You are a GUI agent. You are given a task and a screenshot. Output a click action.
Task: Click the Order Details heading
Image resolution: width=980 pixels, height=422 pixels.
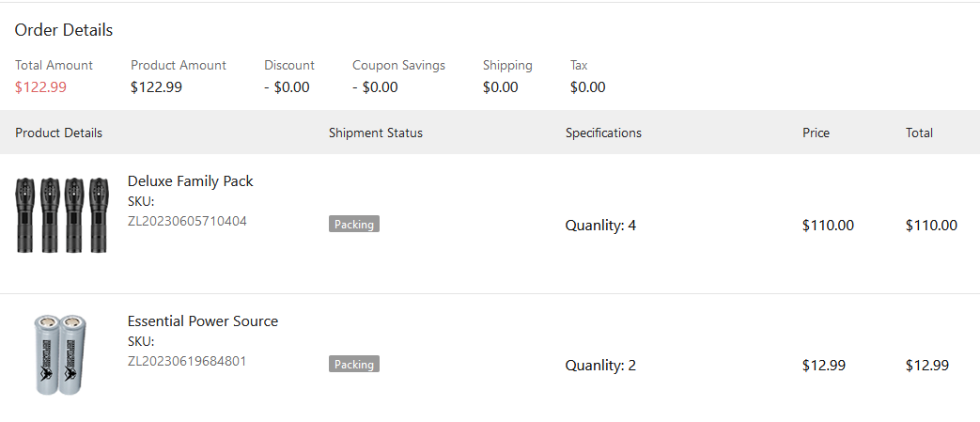(x=64, y=30)
